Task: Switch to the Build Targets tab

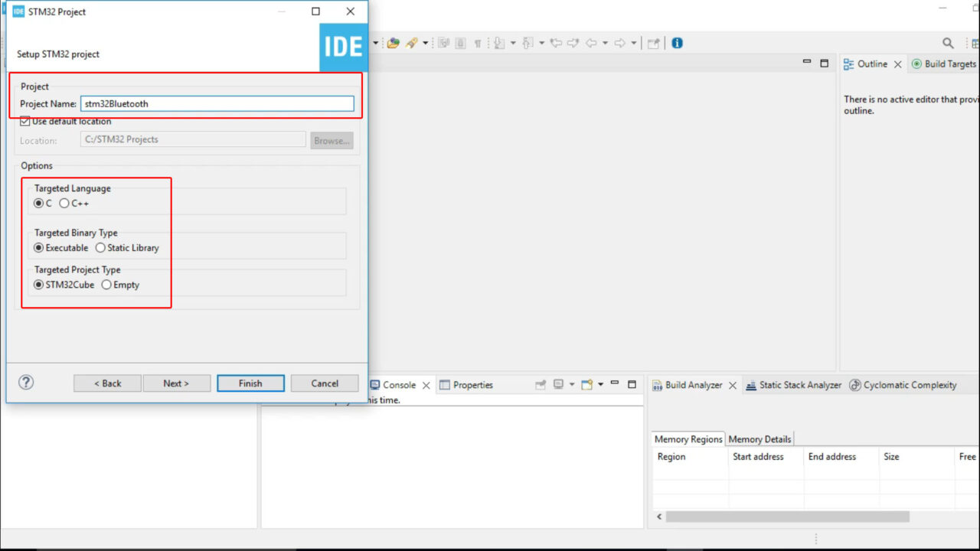Action: point(944,64)
